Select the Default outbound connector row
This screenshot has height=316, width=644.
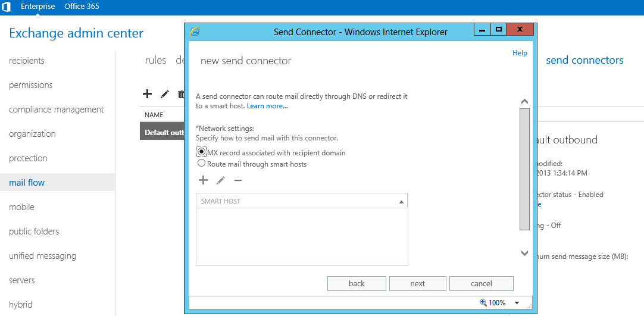(162, 133)
